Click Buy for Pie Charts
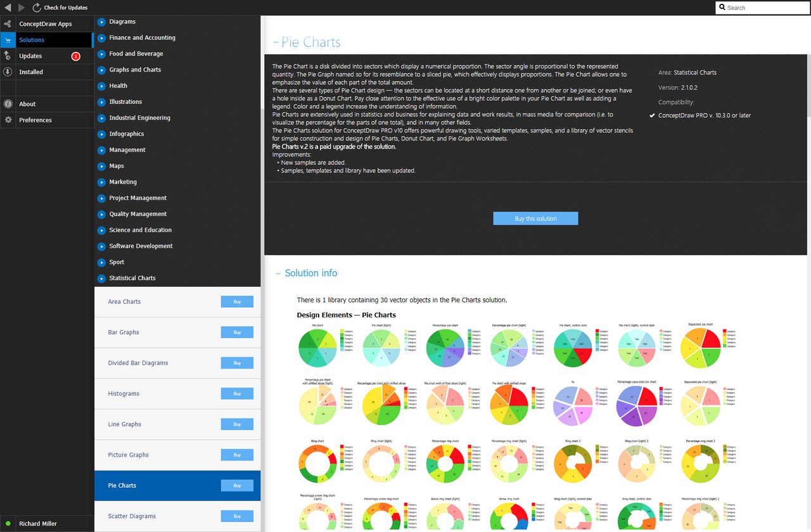This screenshot has width=811, height=532. pos(237,485)
